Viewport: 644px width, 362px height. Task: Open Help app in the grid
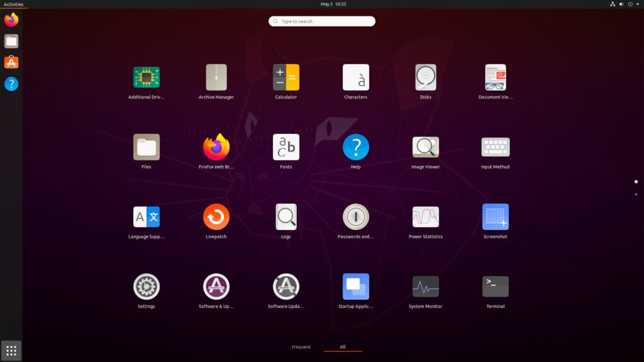356,147
